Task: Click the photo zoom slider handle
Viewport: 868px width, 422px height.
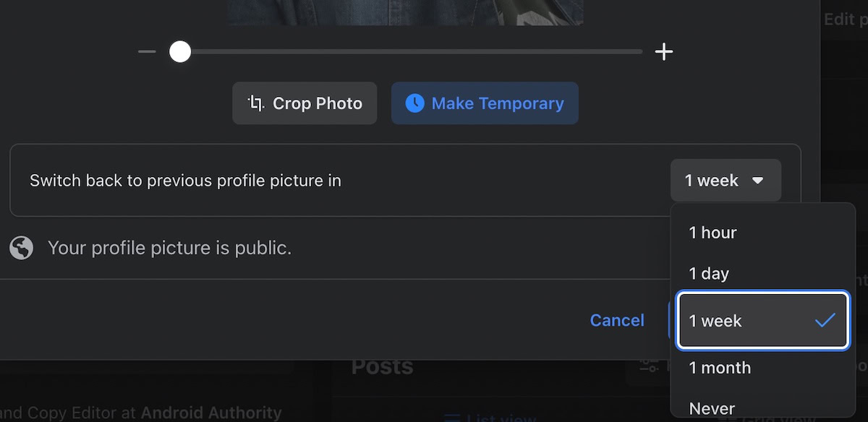Action: click(x=180, y=52)
